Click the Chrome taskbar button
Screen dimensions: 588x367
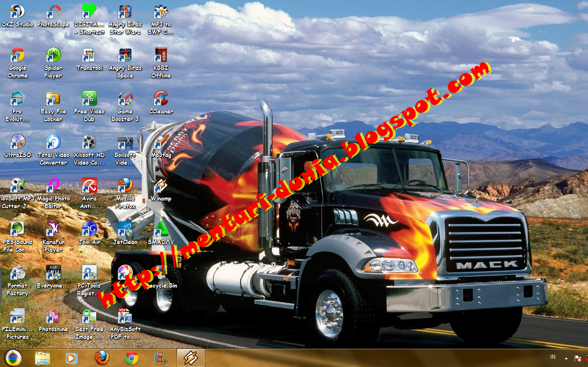[132, 358]
